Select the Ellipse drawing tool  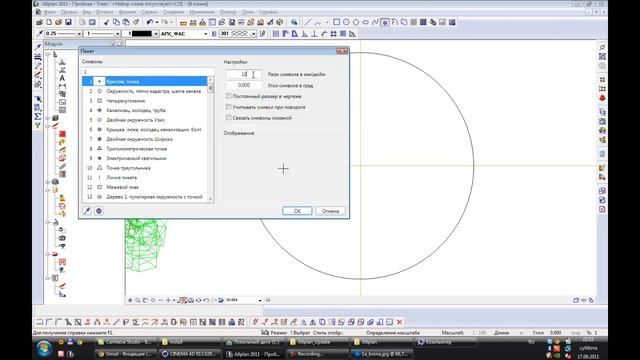point(366,22)
